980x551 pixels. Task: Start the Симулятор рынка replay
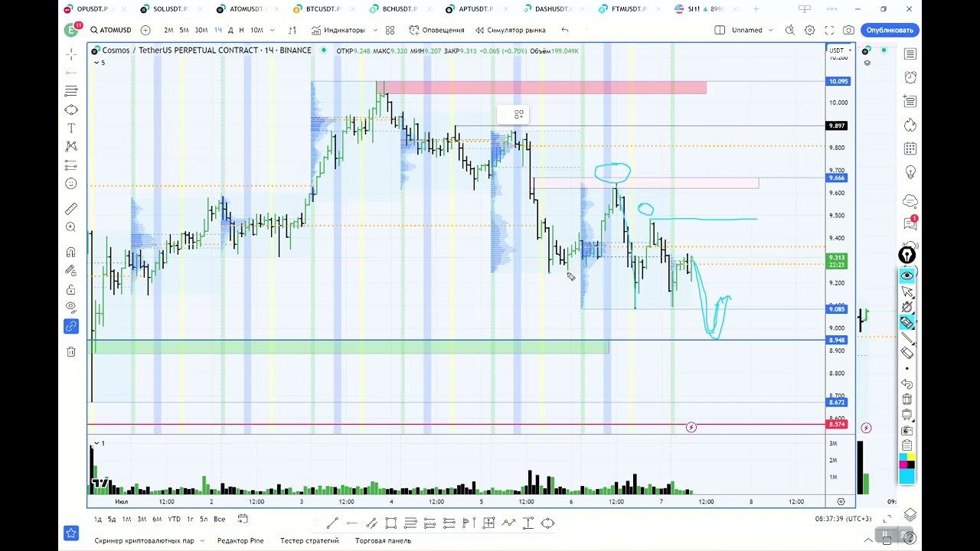tap(510, 30)
